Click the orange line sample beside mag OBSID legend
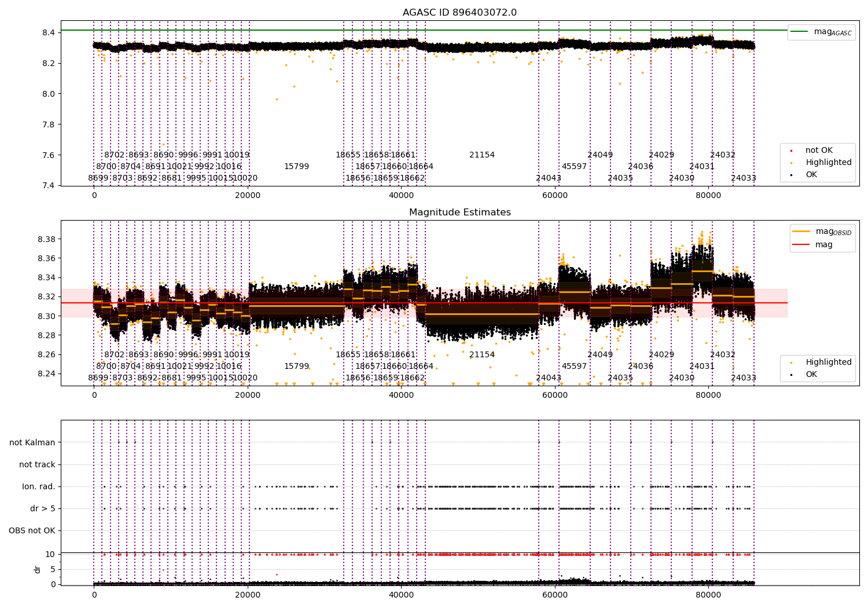 coord(801,232)
